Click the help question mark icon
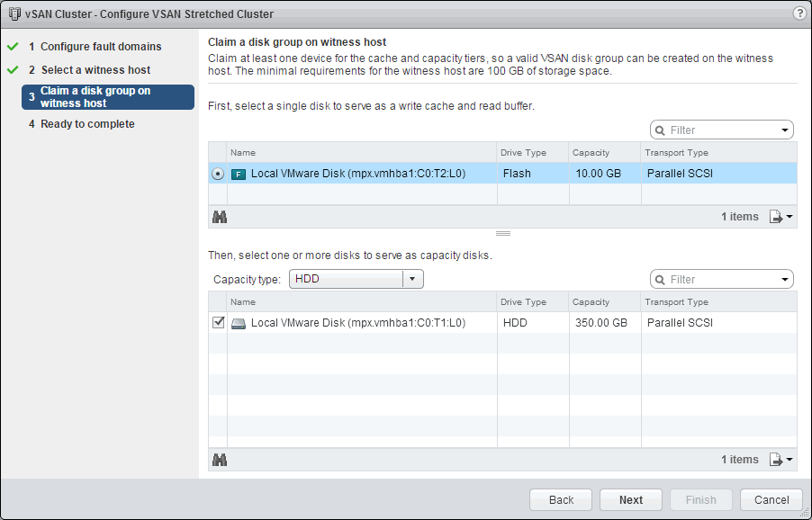 tap(798, 13)
